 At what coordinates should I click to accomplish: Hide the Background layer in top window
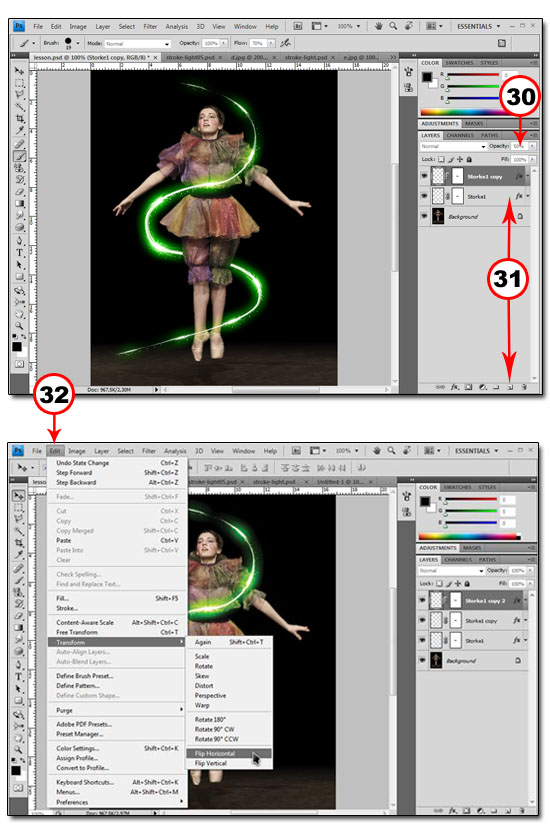pos(424,216)
